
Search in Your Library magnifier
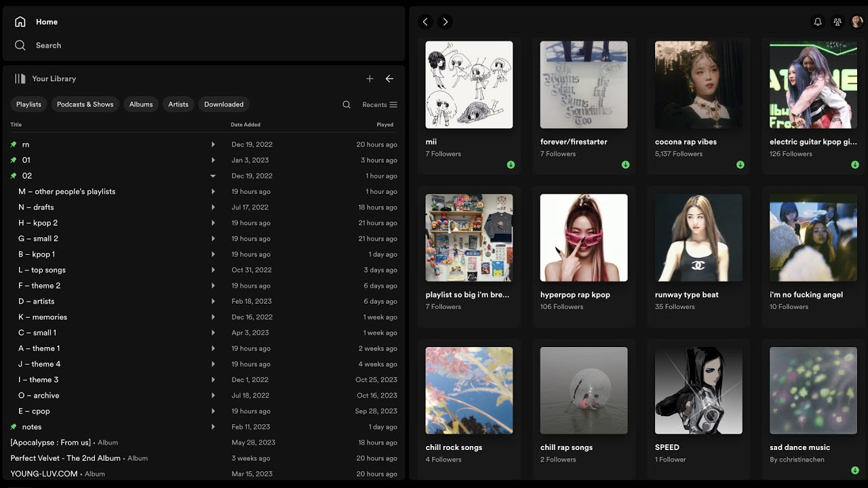pyautogui.click(x=347, y=104)
